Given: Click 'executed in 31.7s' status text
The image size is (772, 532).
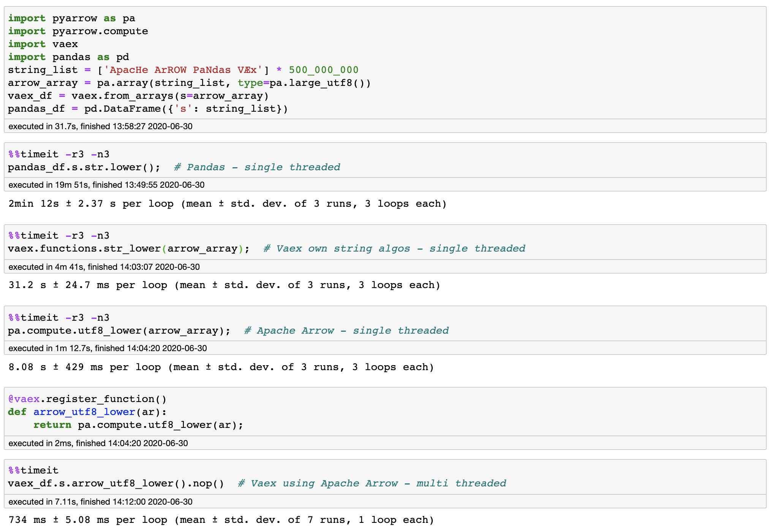Looking at the screenshot, I should (100, 126).
